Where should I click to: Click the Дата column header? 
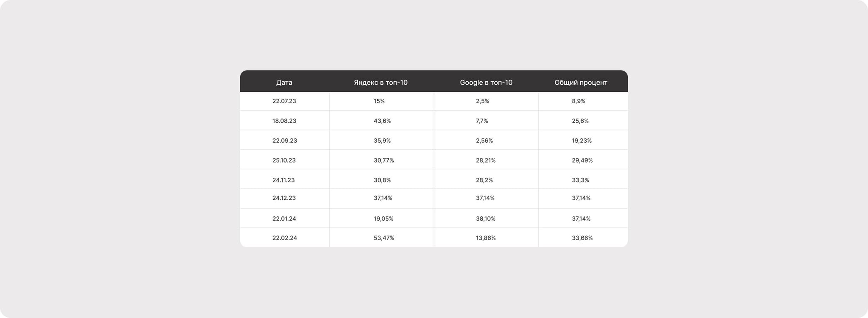(284, 83)
